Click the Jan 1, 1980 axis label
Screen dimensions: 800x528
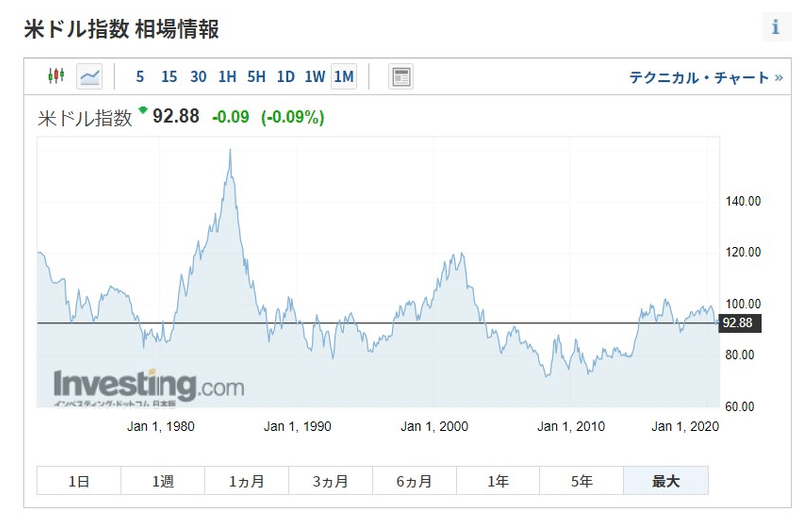(x=161, y=426)
